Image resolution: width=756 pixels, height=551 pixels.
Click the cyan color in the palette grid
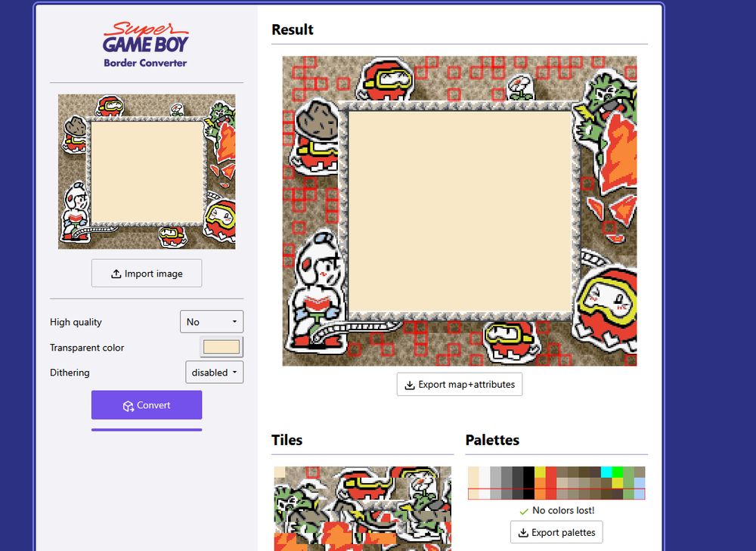606,472
